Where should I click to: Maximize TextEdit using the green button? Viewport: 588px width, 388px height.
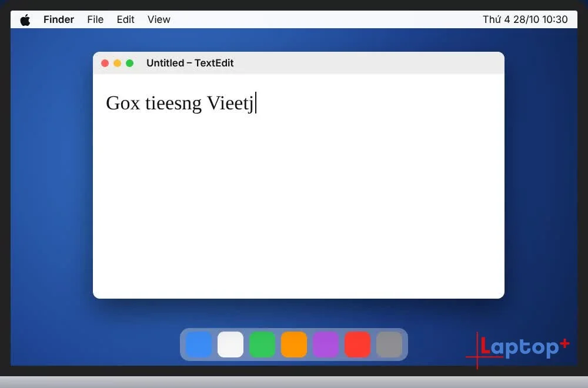pos(130,63)
